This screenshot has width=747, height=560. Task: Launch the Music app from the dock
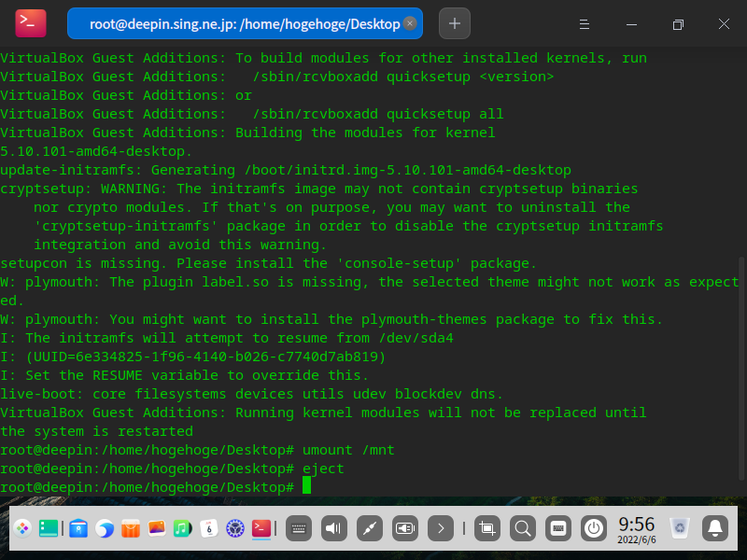tap(182, 528)
